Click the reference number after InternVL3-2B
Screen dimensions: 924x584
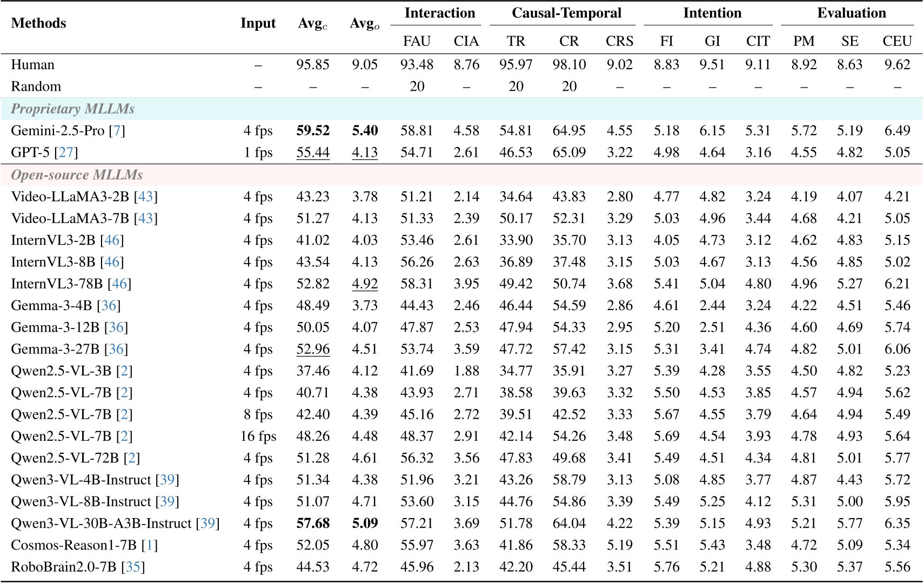coord(112,240)
